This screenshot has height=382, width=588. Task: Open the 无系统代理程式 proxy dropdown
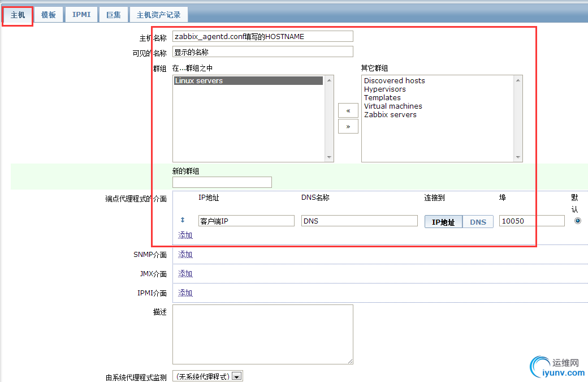click(207, 376)
